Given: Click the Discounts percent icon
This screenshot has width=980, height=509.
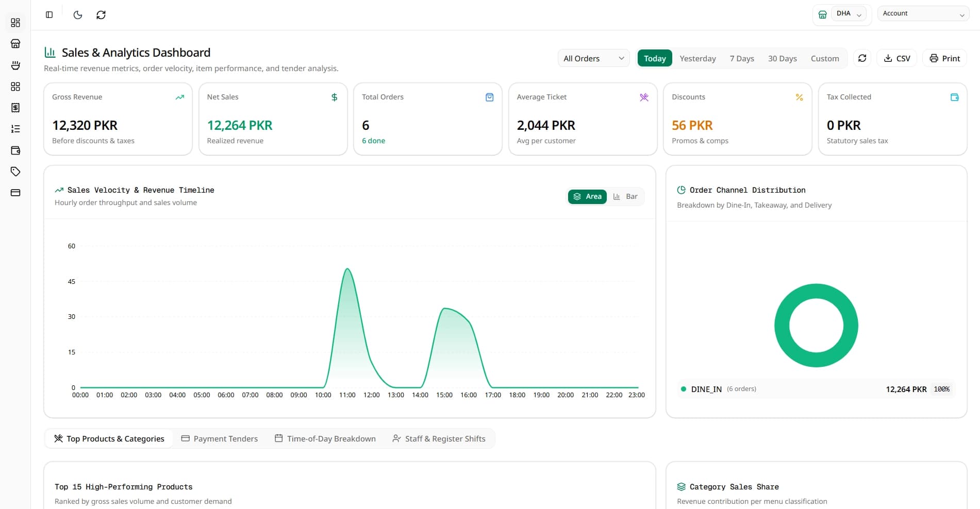Looking at the screenshot, I should point(800,97).
